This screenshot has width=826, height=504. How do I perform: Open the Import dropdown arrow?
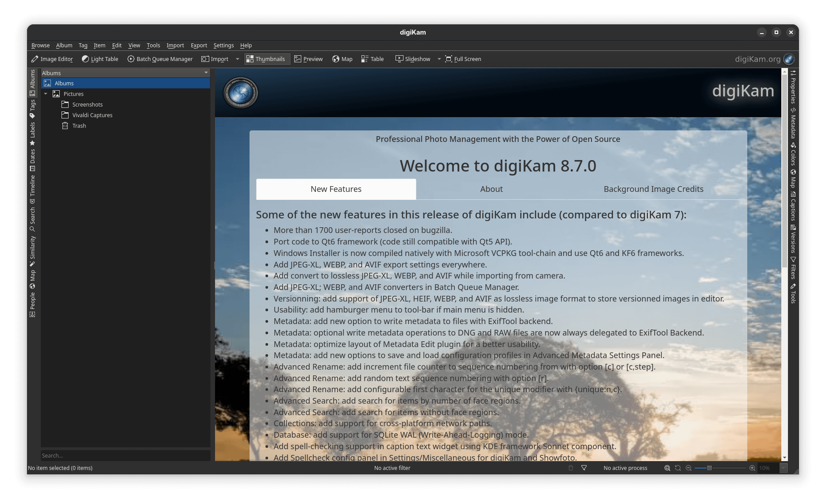click(238, 59)
